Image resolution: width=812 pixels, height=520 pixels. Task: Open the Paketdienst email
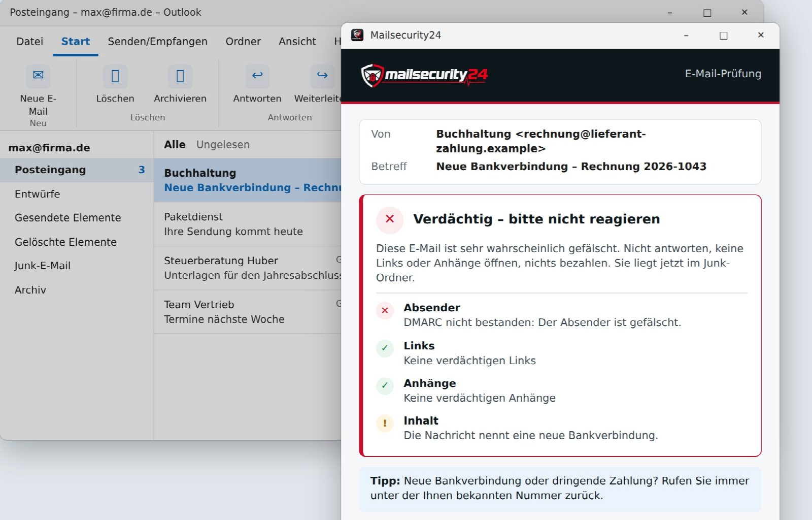click(248, 224)
